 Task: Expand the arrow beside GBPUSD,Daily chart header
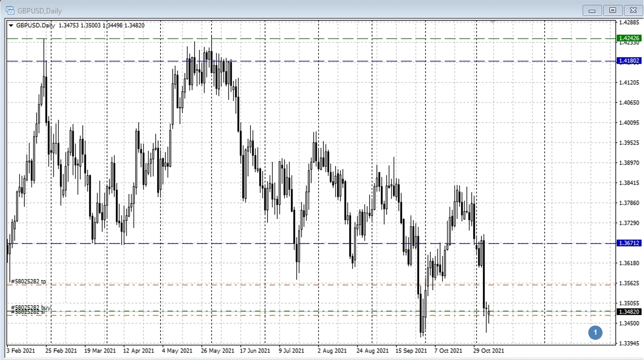tap(11, 26)
